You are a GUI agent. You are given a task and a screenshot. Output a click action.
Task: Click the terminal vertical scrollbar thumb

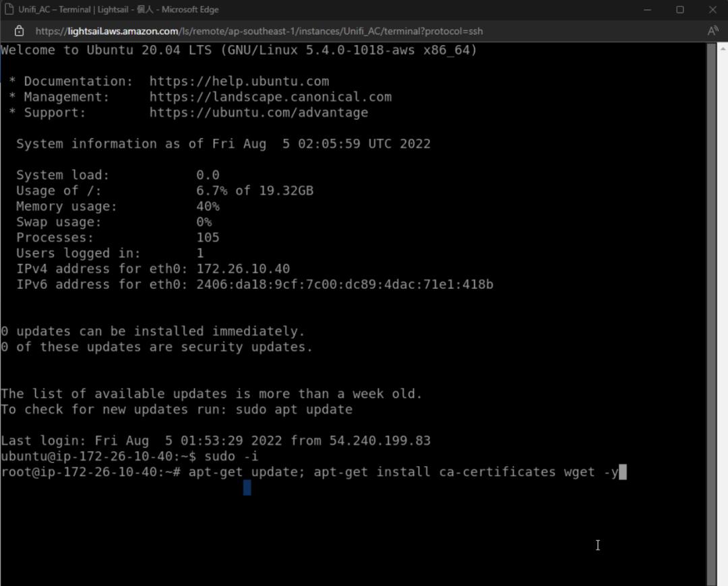tap(711, 314)
